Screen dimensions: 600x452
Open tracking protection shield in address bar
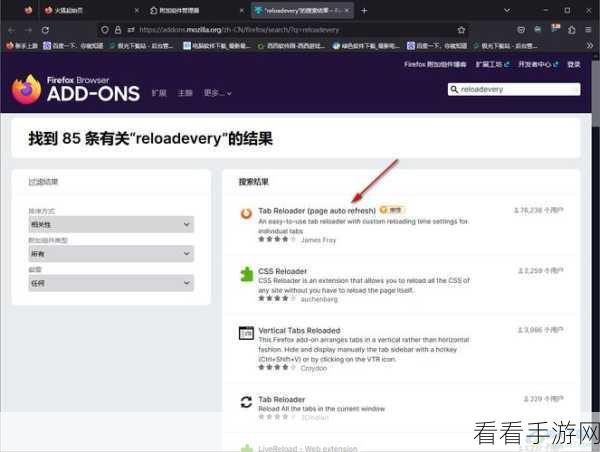click(x=105, y=30)
